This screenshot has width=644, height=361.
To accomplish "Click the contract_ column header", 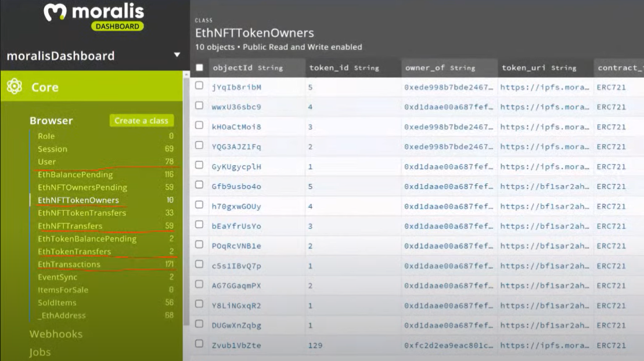I will tap(619, 68).
